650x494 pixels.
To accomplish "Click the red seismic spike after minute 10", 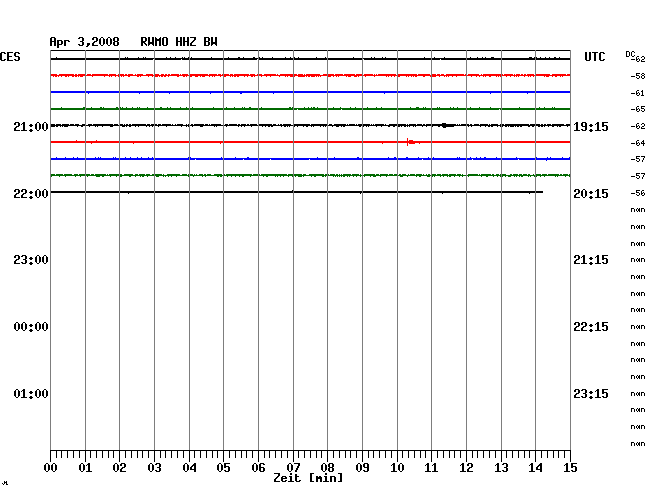I will (410, 142).
